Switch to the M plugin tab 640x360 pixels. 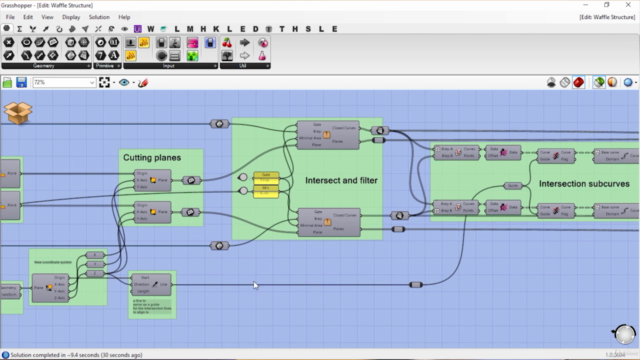190,29
